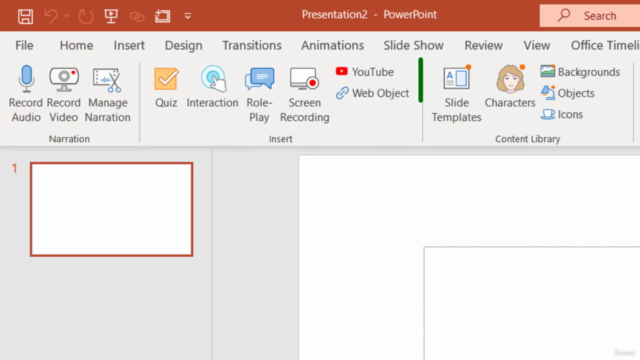Open Characters content library
This screenshot has width=640, height=360.
tap(510, 87)
